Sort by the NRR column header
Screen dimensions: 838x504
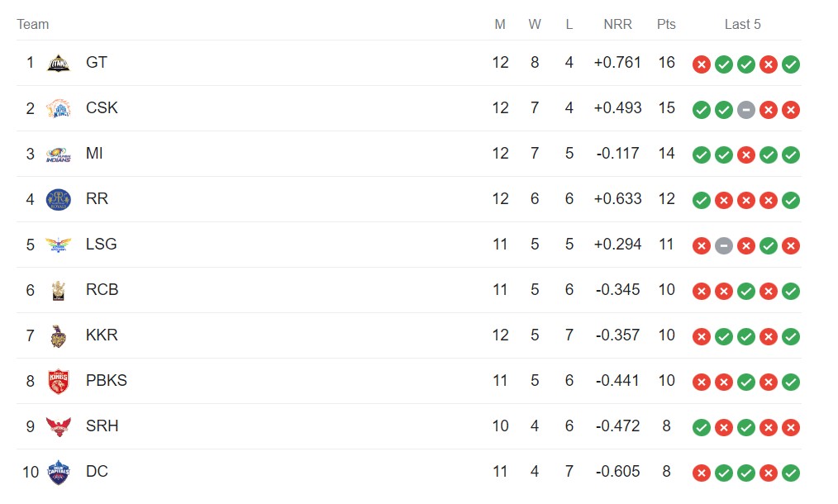click(x=617, y=24)
